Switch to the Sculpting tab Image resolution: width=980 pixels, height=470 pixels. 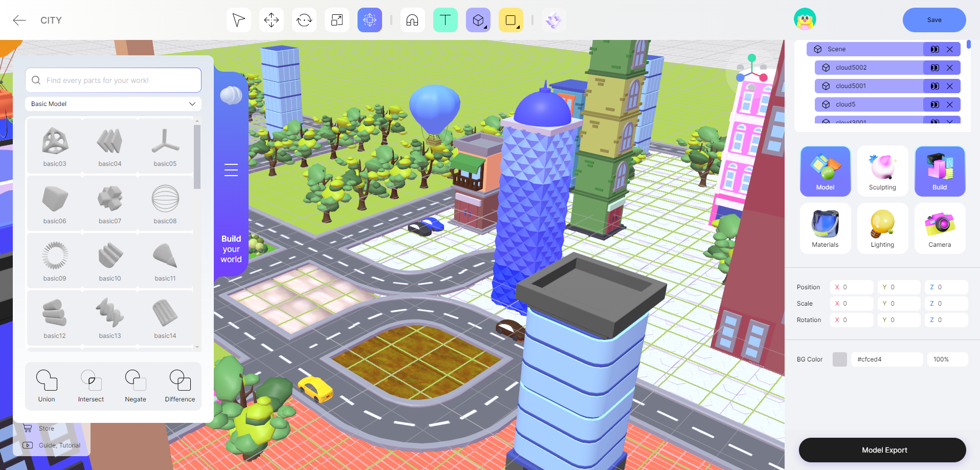[882, 171]
